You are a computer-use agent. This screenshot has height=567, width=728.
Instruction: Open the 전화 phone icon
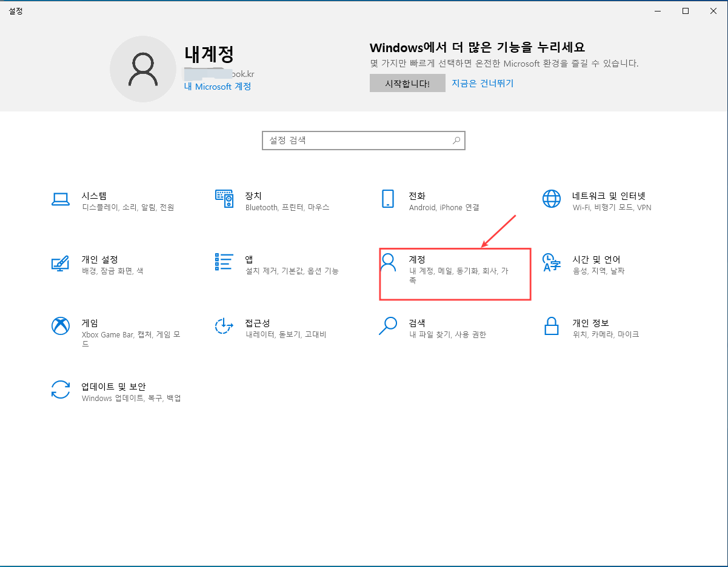pyautogui.click(x=388, y=199)
